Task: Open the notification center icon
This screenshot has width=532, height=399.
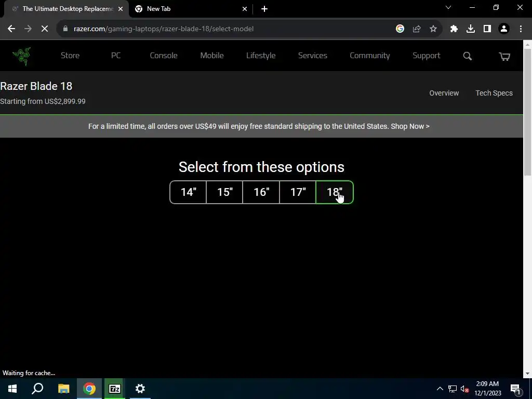Action: click(516, 389)
